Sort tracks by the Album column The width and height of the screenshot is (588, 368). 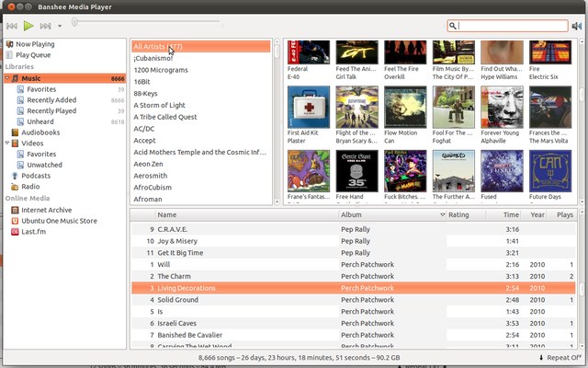coord(388,214)
